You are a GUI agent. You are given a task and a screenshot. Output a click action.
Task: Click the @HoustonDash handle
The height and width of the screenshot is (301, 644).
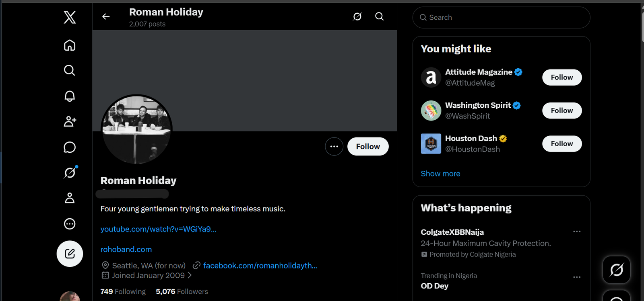(x=473, y=149)
